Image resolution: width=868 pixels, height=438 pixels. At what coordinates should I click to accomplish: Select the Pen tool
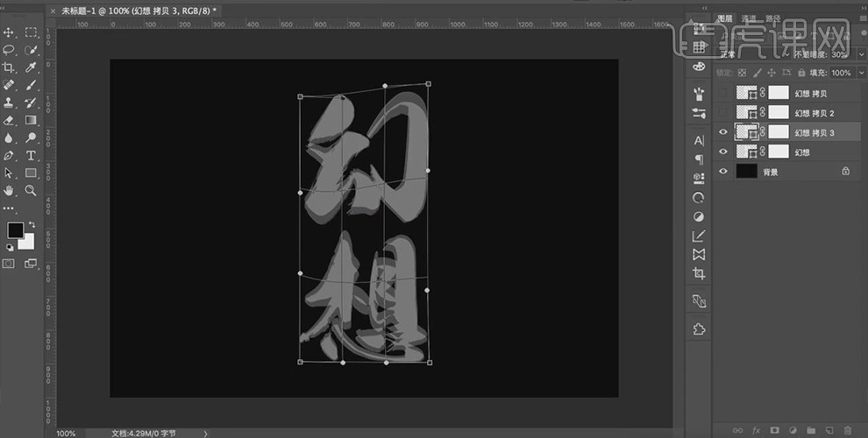click(x=8, y=155)
